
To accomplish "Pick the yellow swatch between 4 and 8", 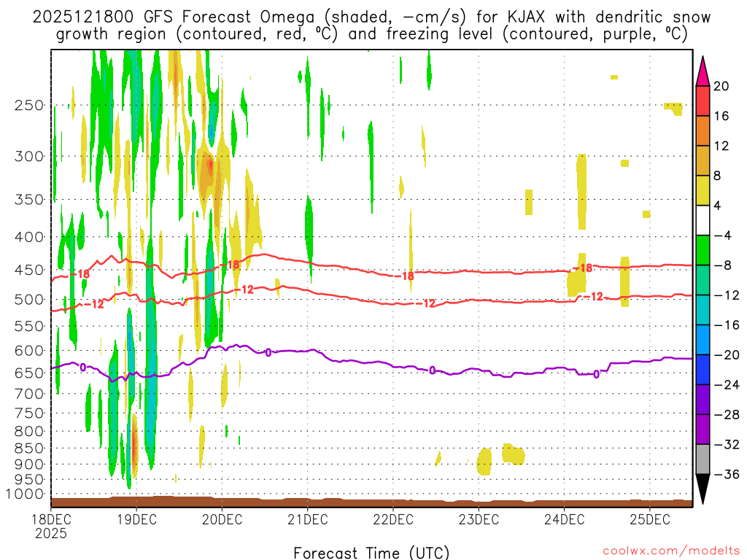I will [x=703, y=190].
